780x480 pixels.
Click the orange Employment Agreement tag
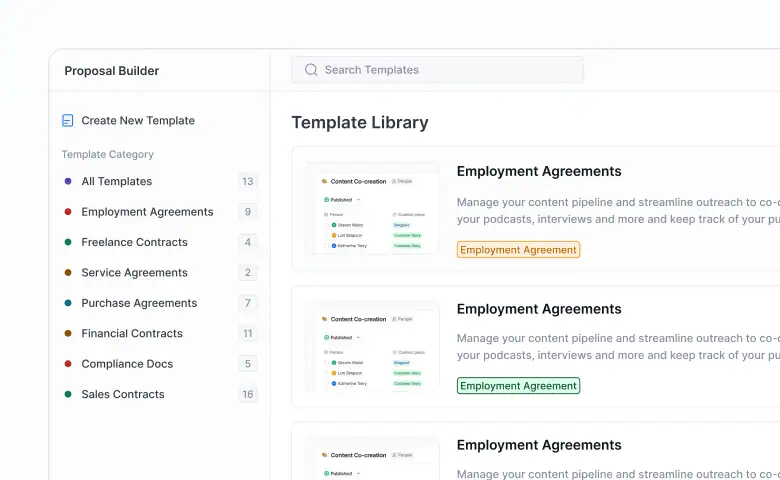tap(518, 250)
